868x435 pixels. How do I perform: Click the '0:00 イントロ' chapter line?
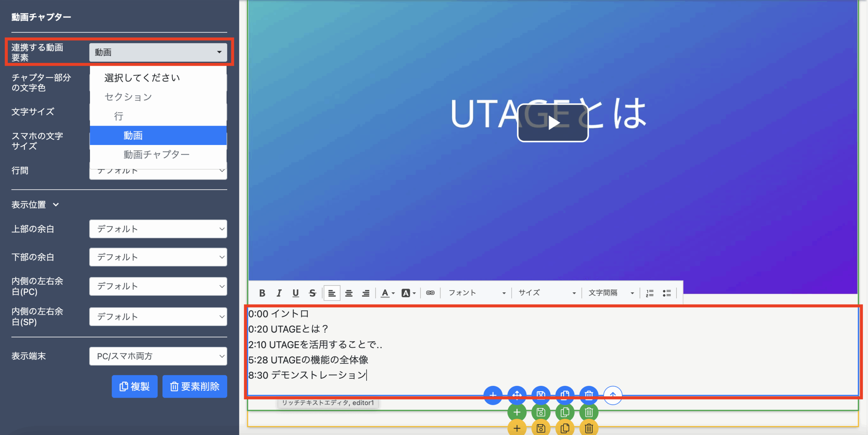(x=278, y=314)
